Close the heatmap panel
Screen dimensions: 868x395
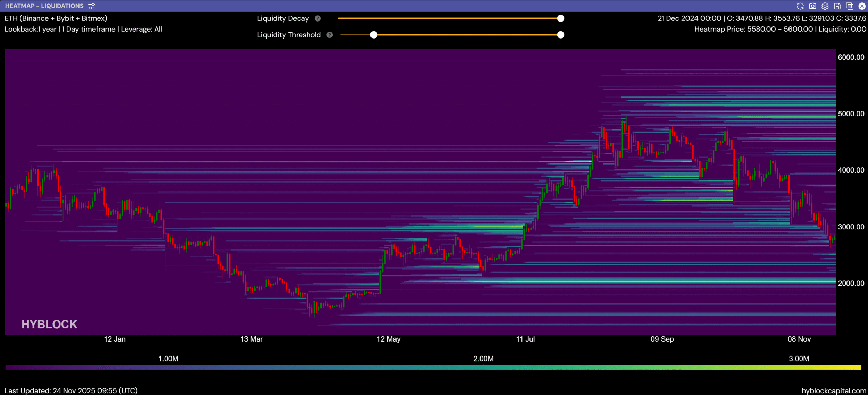tap(862, 6)
